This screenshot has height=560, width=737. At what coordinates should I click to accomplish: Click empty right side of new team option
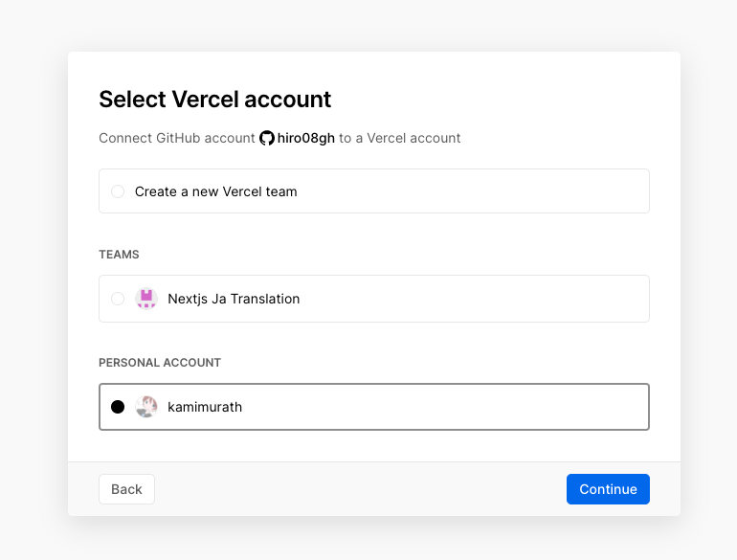[x=498, y=191]
